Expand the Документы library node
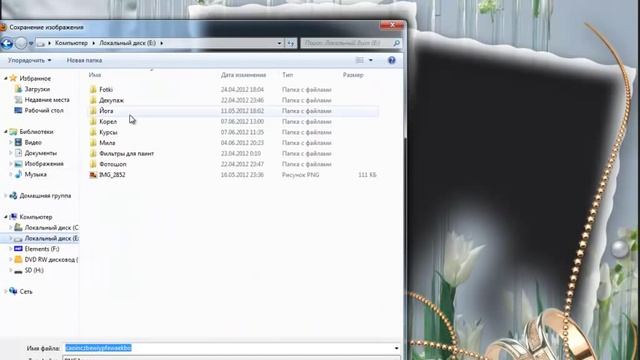Image resolution: width=640 pixels, height=360 pixels. click(x=11, y=153)
